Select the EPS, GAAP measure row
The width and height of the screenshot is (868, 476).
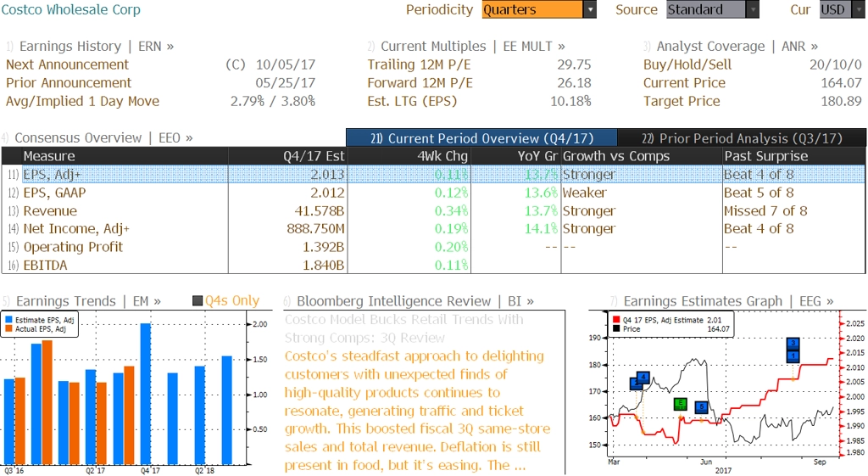tap(433, 193)
